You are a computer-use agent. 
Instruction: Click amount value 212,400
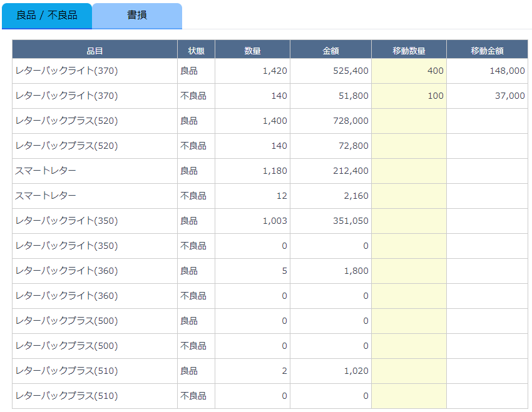point(351,171)
